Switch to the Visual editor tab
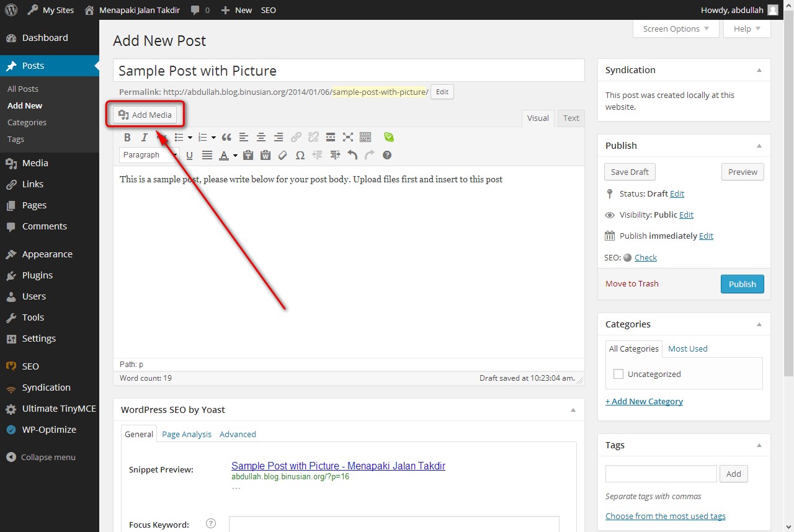 [538, 118]
